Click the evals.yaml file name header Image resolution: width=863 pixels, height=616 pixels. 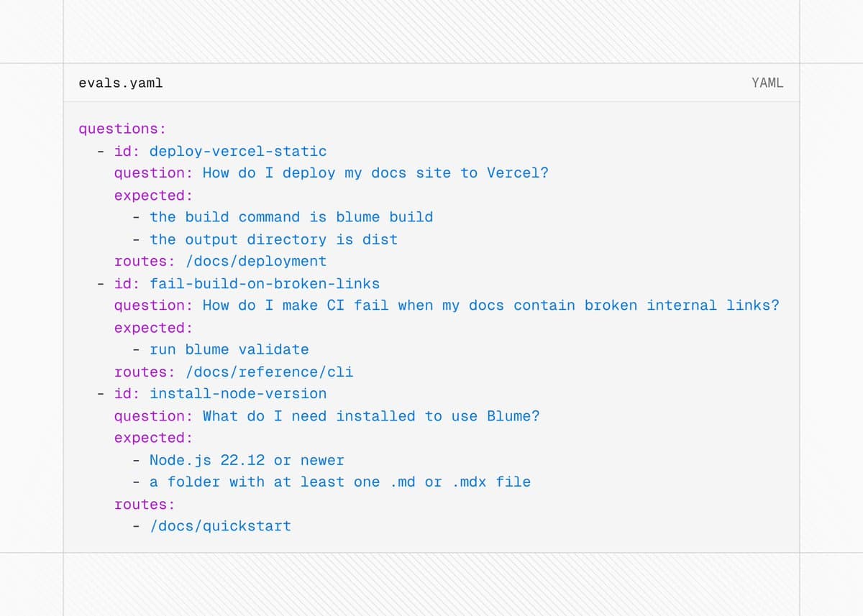tap(121, 83)
